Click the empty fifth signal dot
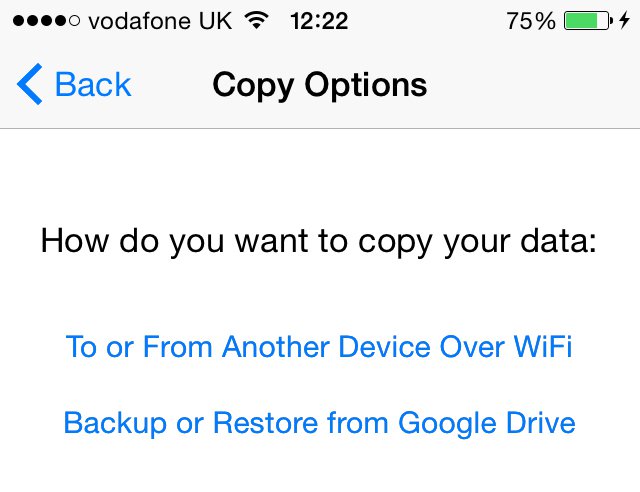 tap(75, 21)
